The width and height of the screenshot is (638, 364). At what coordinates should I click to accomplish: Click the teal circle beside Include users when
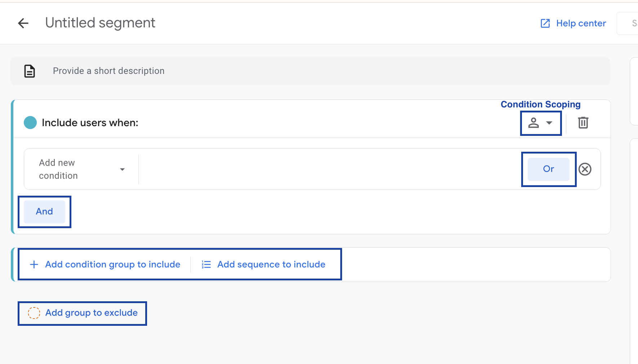[30, 123]
